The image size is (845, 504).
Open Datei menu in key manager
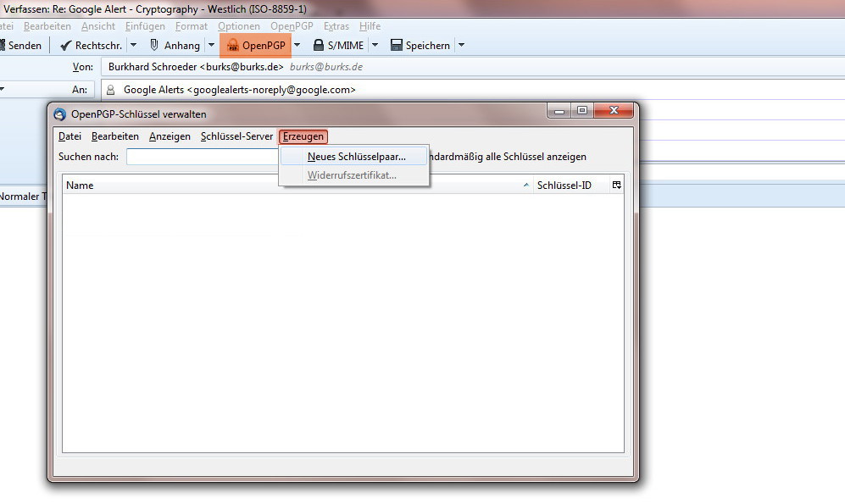click(x=69, y=136)
